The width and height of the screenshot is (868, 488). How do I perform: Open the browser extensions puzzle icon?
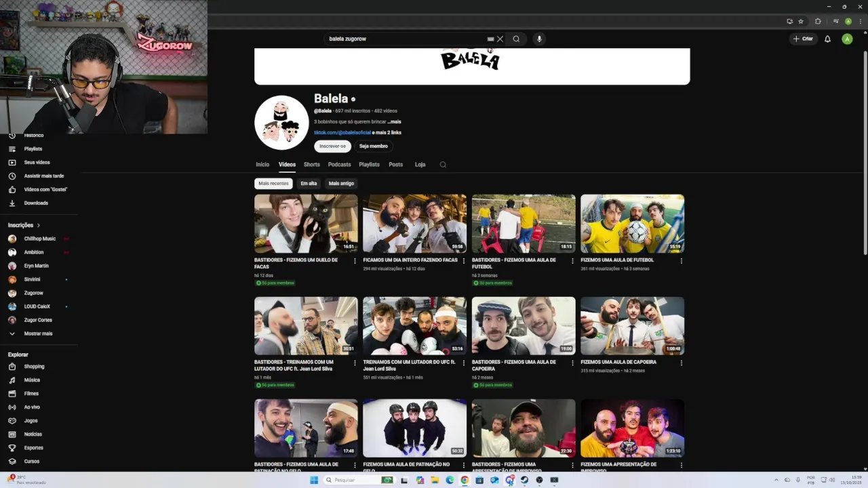818,21
